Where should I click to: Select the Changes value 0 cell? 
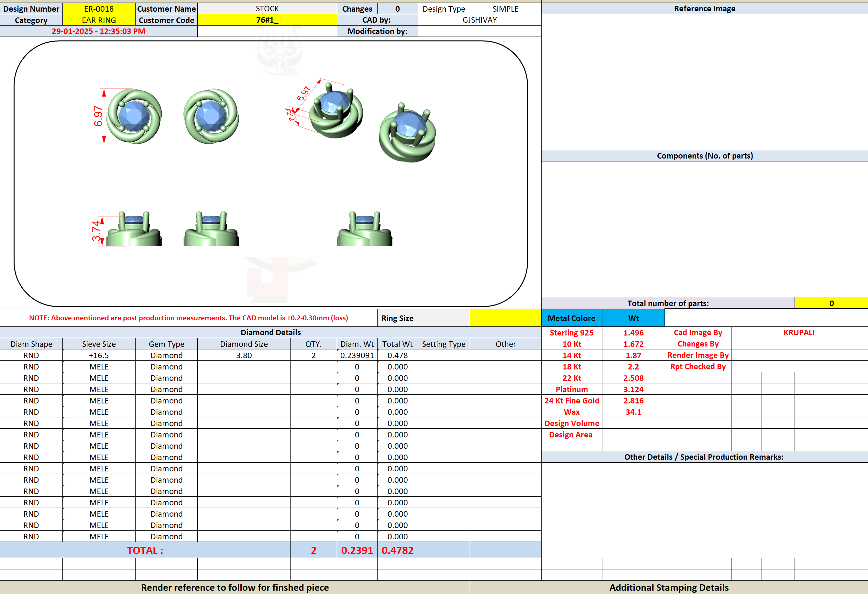(397, 9)
